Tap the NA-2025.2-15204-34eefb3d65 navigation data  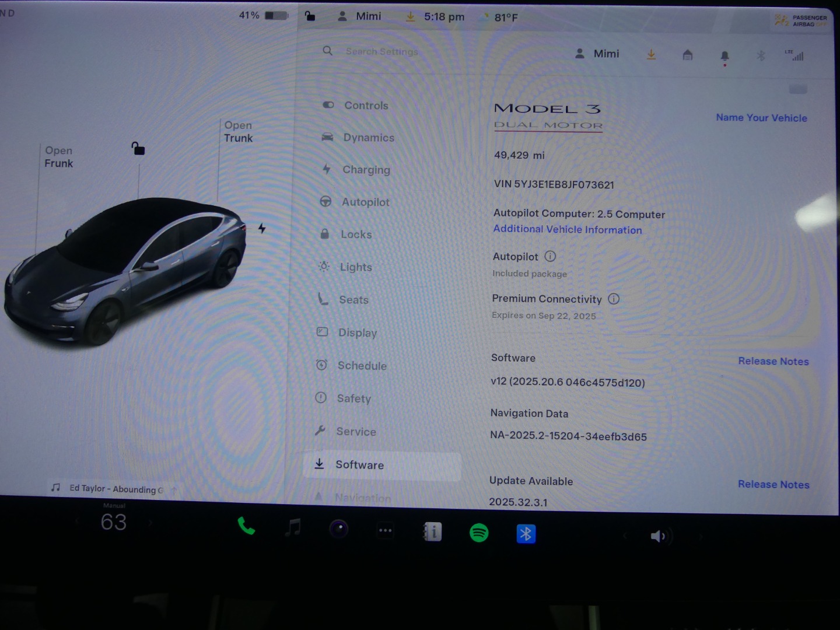pyautogui.click(x=569, y=436)
